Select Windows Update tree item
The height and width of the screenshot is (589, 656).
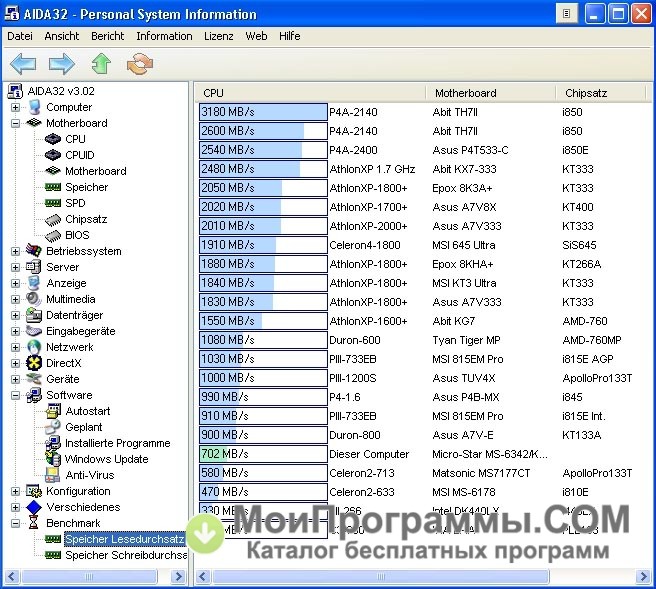tap(107, 459)
